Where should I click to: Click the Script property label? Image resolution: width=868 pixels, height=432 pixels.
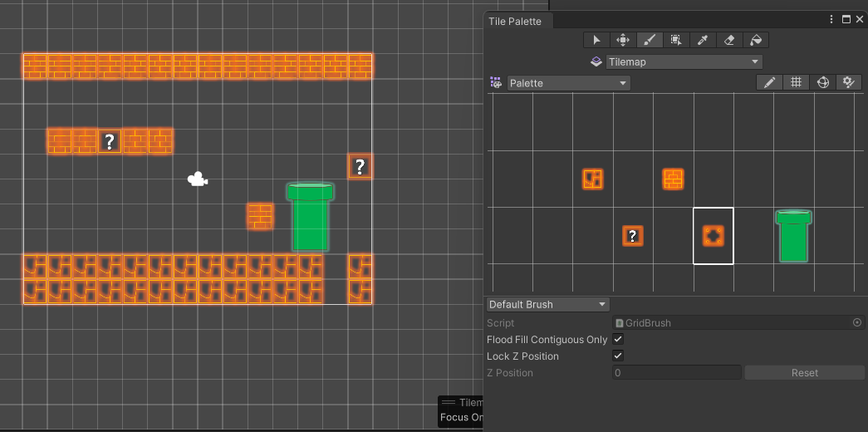500,323
